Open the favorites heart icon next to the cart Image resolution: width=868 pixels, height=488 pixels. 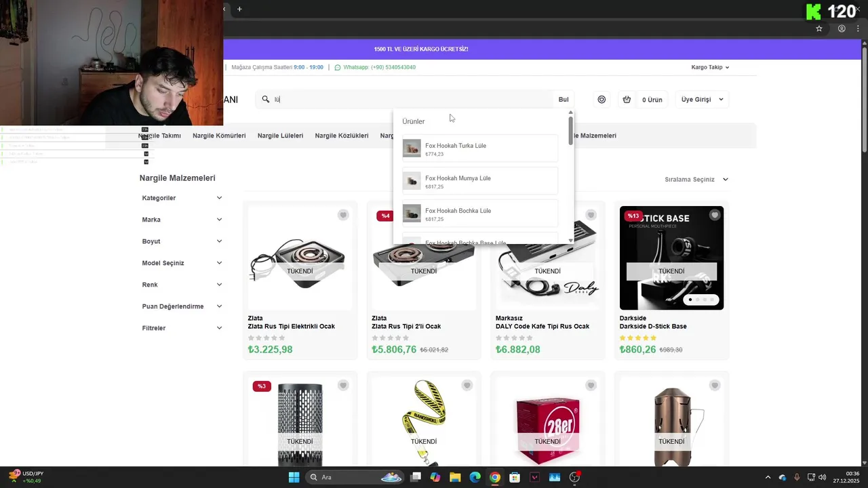[x=601, y=100]
